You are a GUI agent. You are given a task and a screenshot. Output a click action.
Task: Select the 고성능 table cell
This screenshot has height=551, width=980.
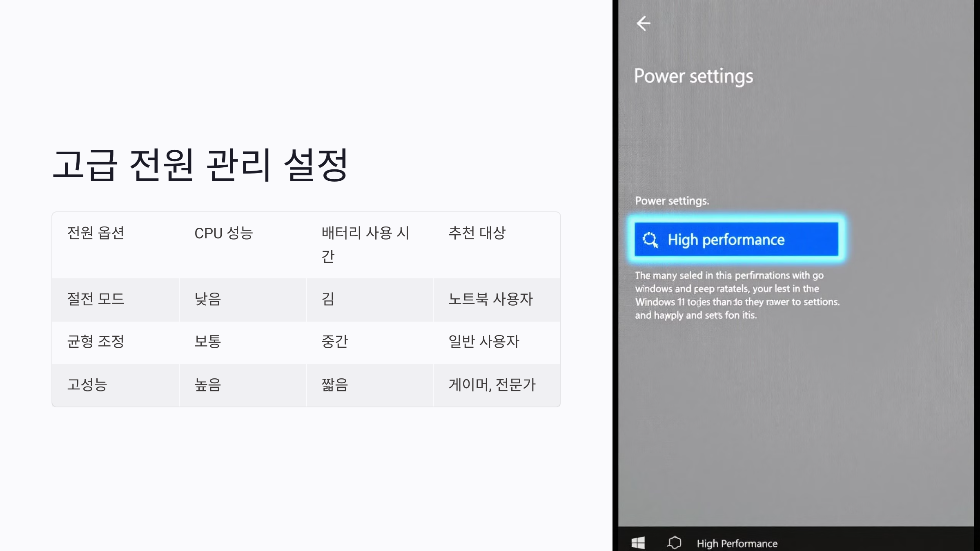tap(87, 384)
